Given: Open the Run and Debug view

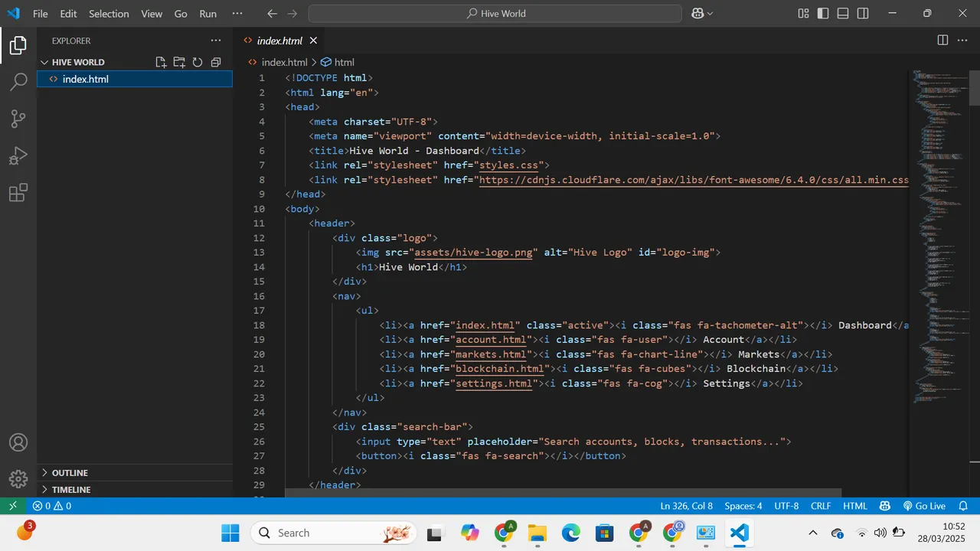Looking at the screenshot, I should [x=18, y=155].
